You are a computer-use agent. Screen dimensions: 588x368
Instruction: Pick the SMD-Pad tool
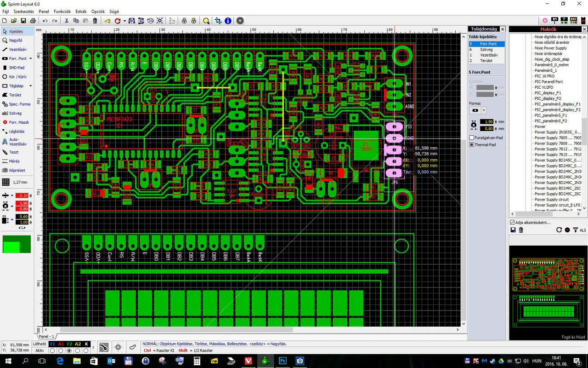pos(17,68)
